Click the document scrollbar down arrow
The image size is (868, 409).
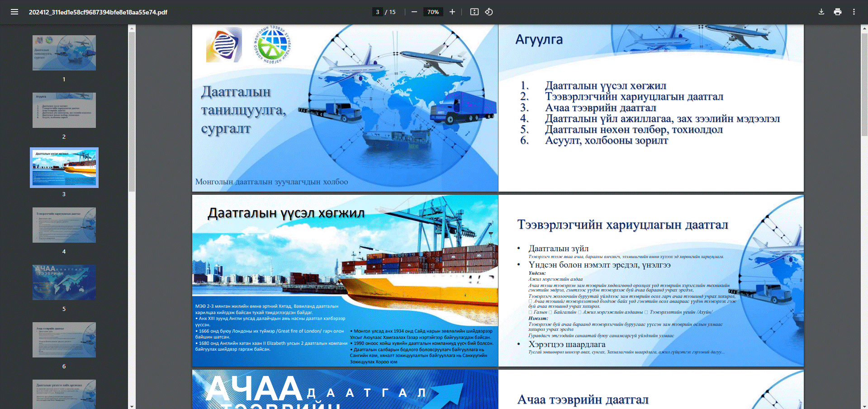(x=864, y=406)
